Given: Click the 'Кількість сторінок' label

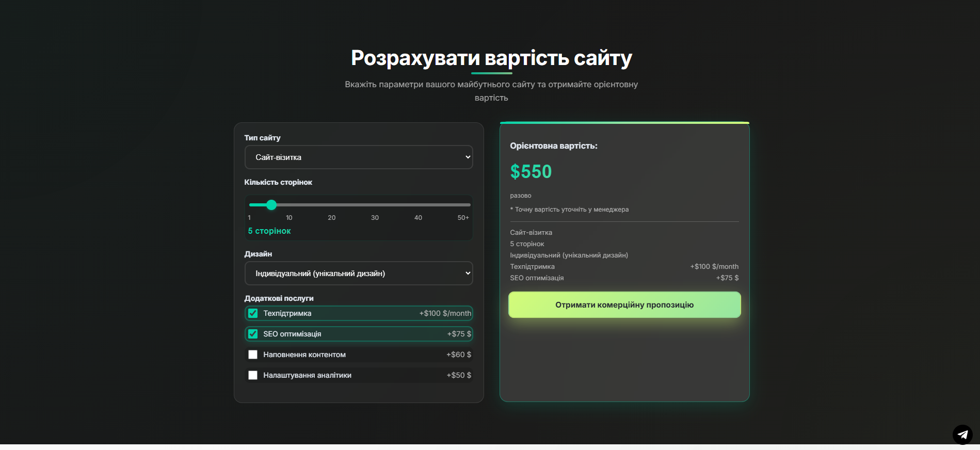Looking at the screenshot, I should coord(278,182).
